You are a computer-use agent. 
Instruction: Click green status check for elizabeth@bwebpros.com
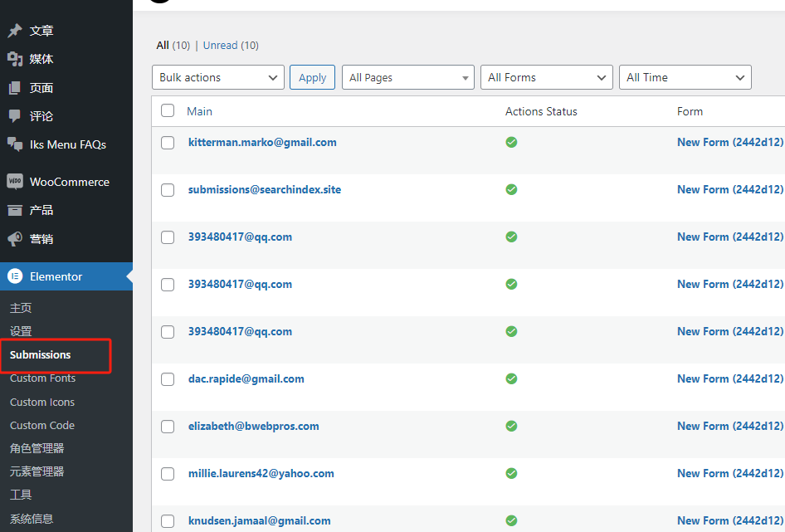[x=511, y=426]
